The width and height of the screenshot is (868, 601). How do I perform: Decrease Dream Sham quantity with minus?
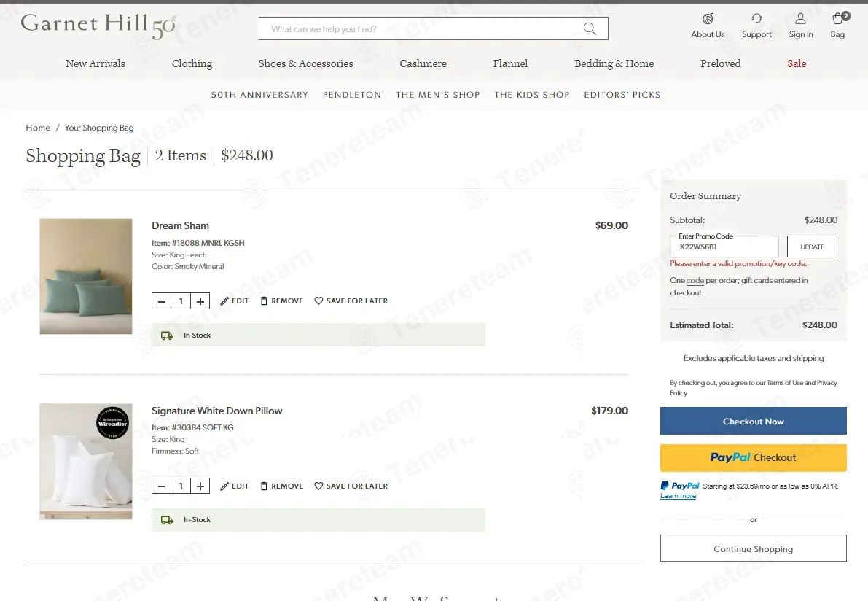click(x=162, y=300)
